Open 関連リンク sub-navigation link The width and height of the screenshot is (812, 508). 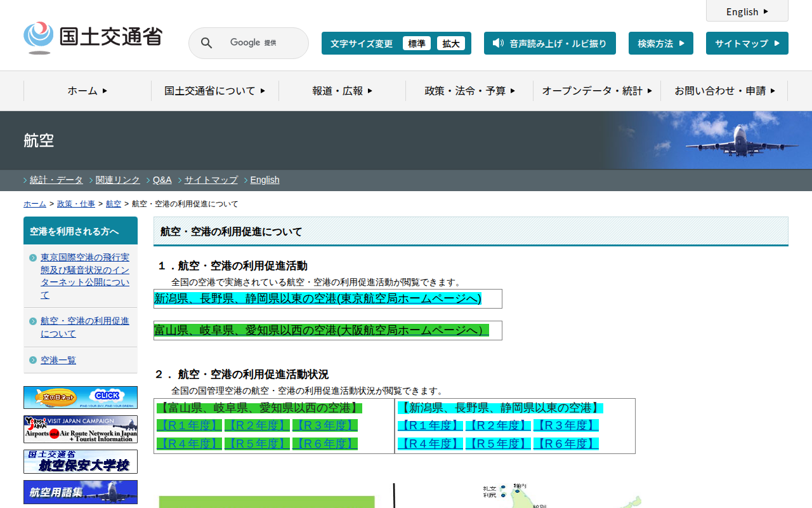[x=118, y=180]
